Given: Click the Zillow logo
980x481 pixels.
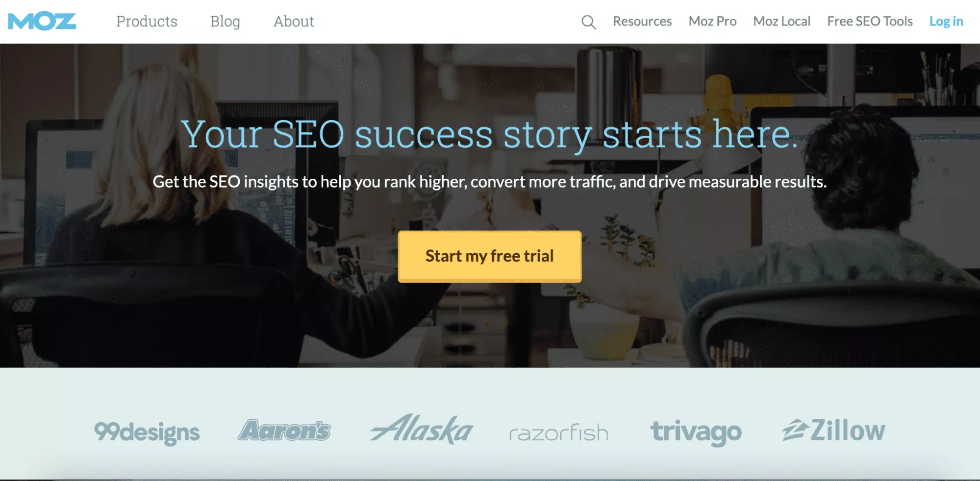Looking at the screenshot, I should 833,431.
